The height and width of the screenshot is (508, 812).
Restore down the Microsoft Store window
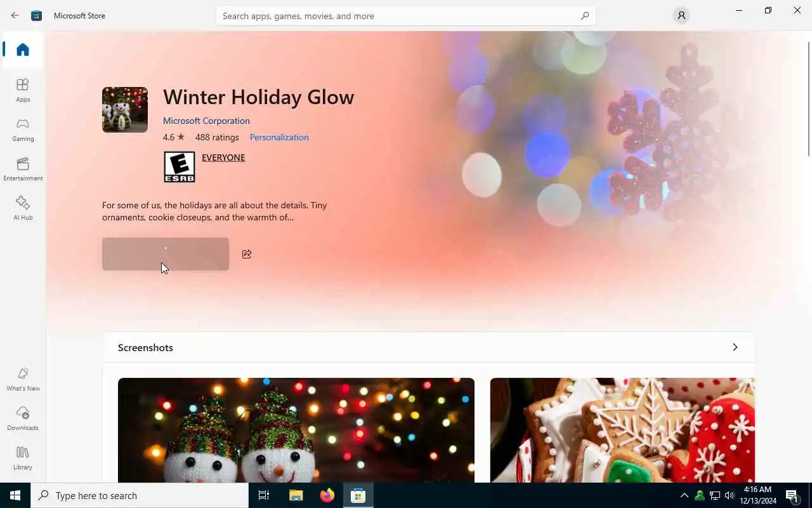point(768,10)
